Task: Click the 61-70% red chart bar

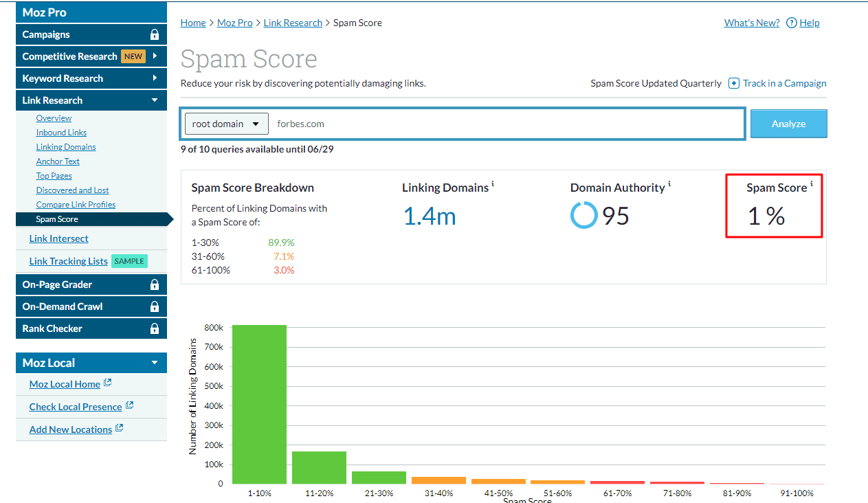Action: pos(618,482)
